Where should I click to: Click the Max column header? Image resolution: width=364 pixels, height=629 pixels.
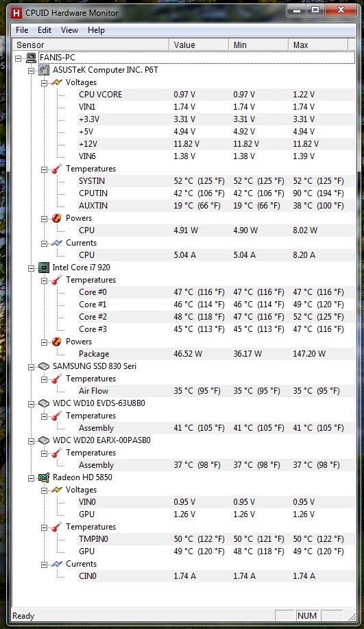(x=318, y=45)
